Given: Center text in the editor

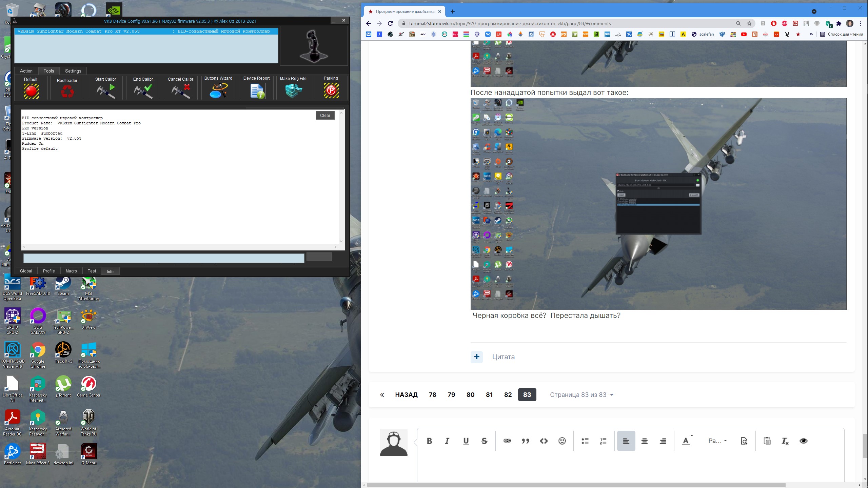Looking at the screenshot, I should [645, 441].
